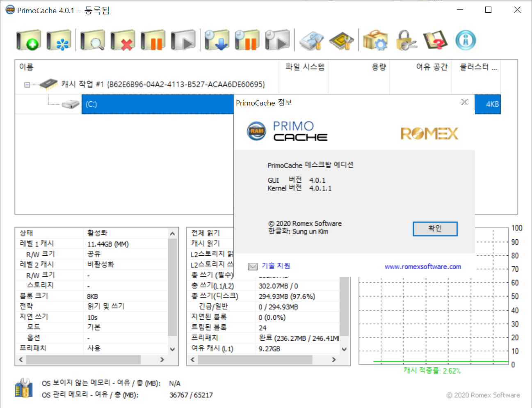Click the left panel scroll down arrow
This screenshot has width=532, height=408.
(x=172, y=349)
